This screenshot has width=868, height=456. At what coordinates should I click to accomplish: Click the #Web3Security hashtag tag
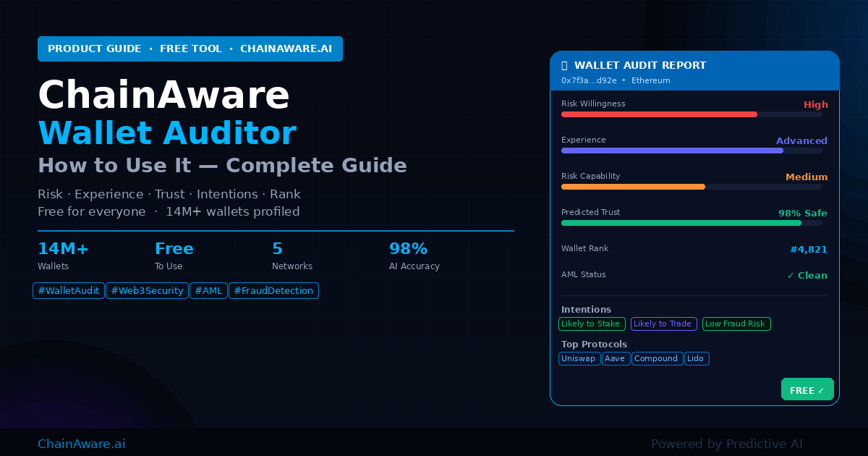pos(147,291)
